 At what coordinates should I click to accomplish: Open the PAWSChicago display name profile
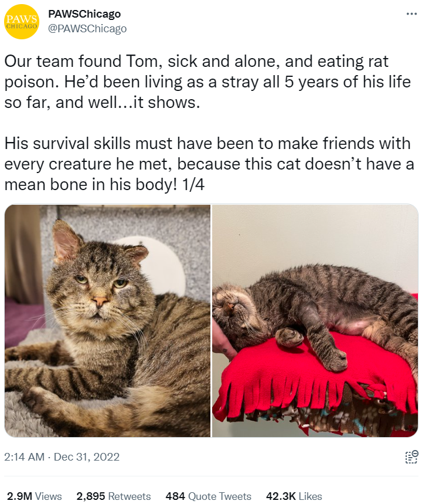(84, 14)
